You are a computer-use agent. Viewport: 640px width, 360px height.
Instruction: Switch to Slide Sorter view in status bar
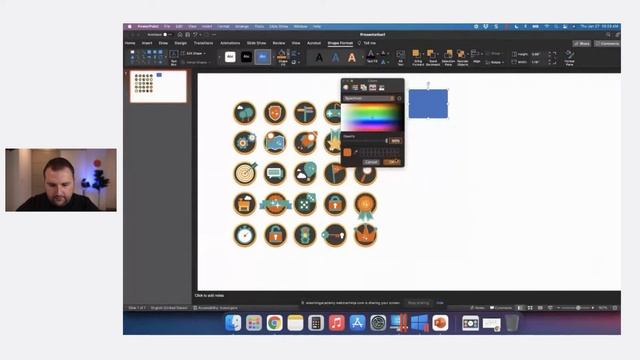point(530,308)
